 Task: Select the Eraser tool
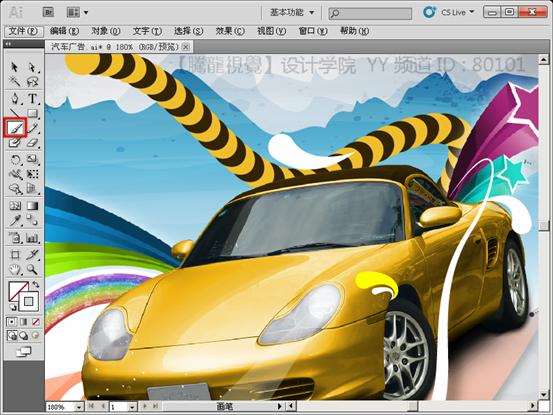(x=32, y=143)
